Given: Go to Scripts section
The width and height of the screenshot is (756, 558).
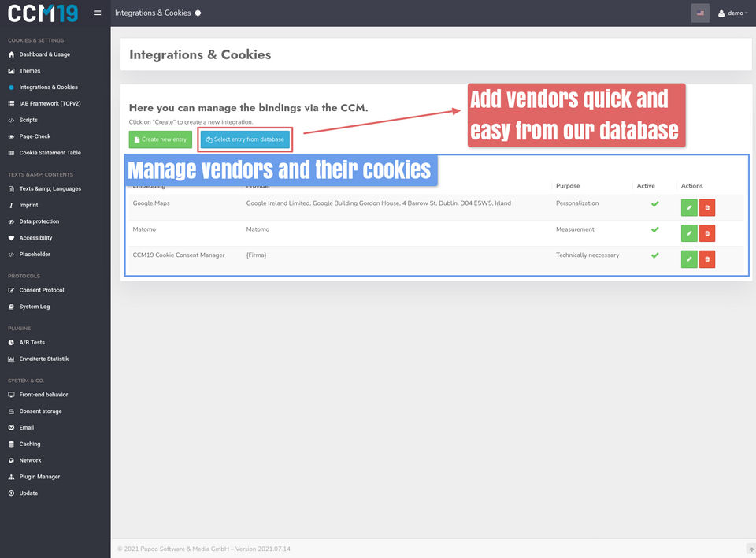Looking at the screenshot, I should (28, 121).
